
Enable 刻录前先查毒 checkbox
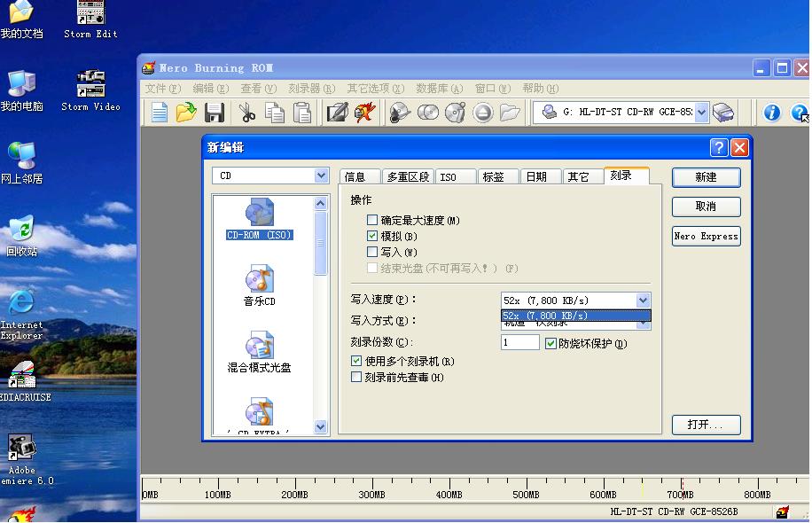pyautogui.click(x=356, y=377)
